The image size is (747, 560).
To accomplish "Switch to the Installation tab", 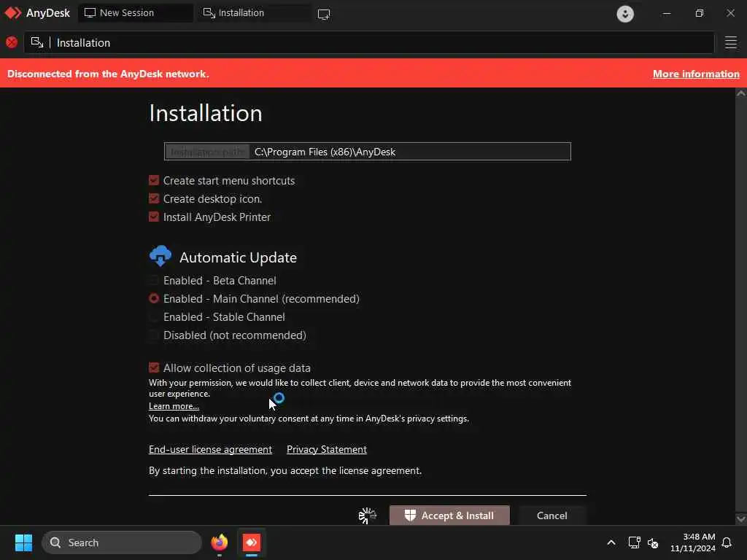I will (255, 13).
